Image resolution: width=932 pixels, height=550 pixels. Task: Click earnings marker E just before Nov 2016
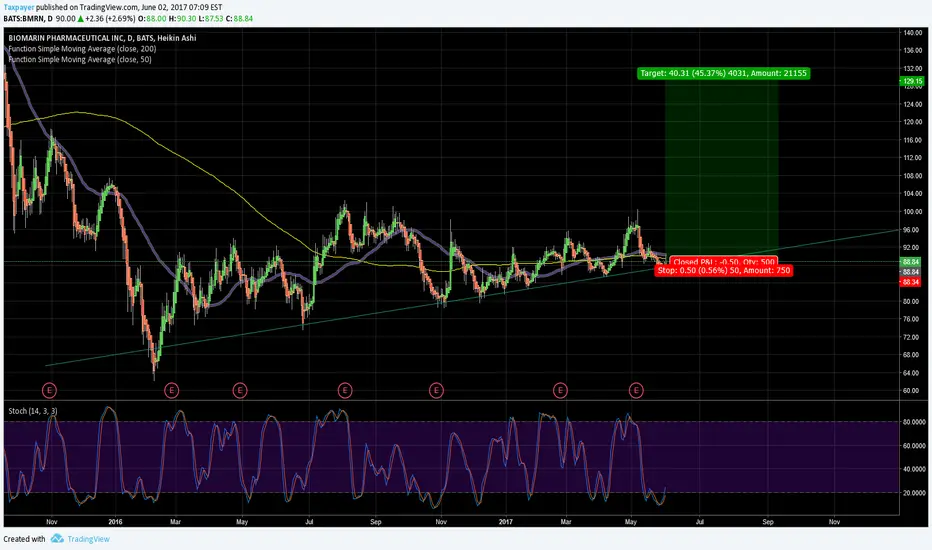click(436, 391)
